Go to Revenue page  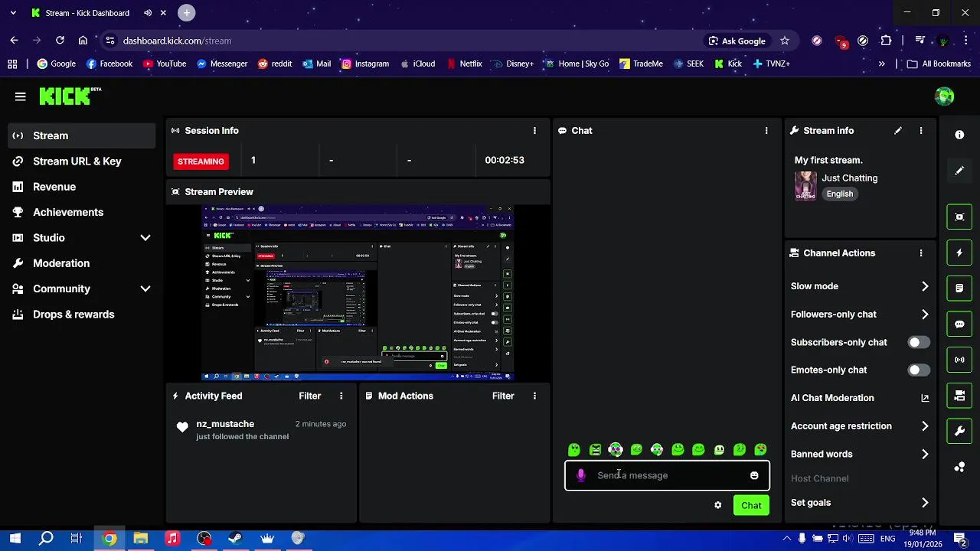click(81, 187)
